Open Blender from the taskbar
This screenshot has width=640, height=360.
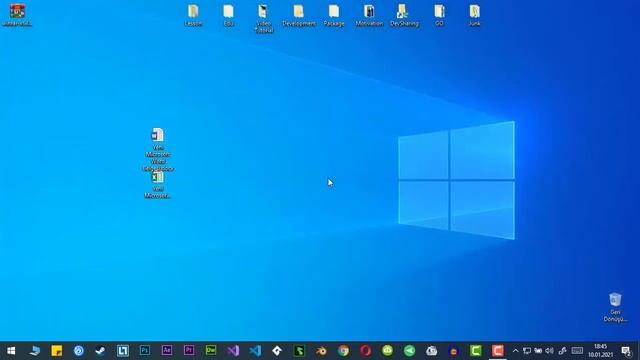point(321,351)
